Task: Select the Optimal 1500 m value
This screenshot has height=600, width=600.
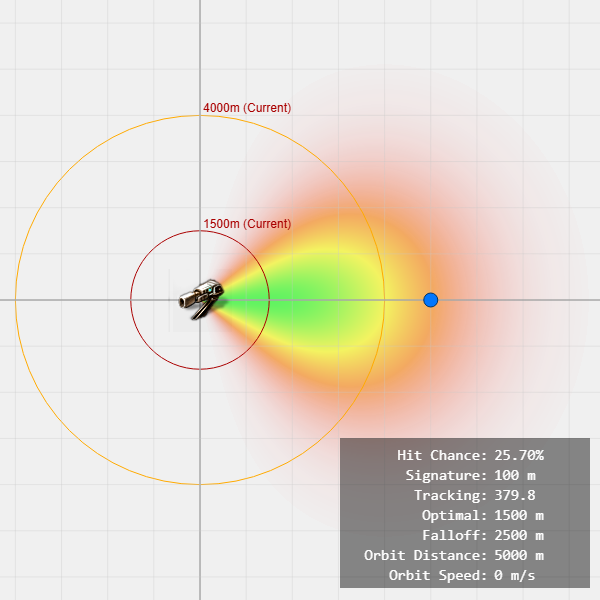Action: pyautogui.click(x=519, y=515)
